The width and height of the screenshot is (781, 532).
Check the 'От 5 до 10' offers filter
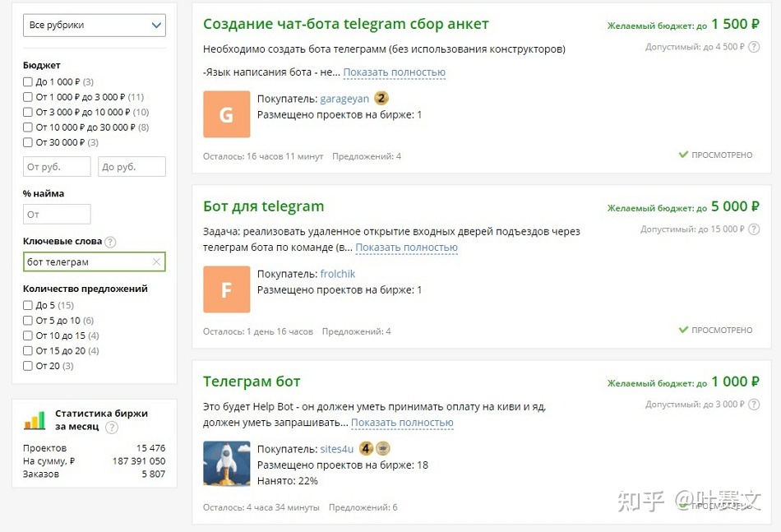(x=28, y=321)
